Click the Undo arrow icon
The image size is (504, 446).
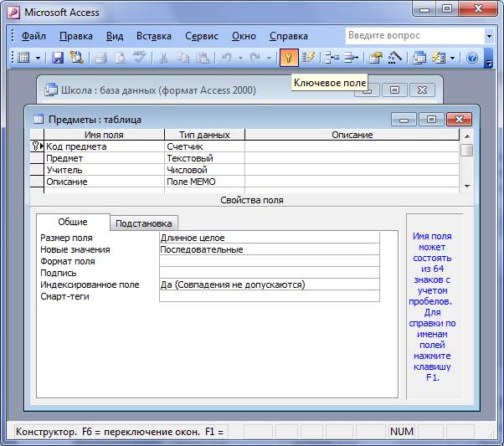click(x=227, y=58)
